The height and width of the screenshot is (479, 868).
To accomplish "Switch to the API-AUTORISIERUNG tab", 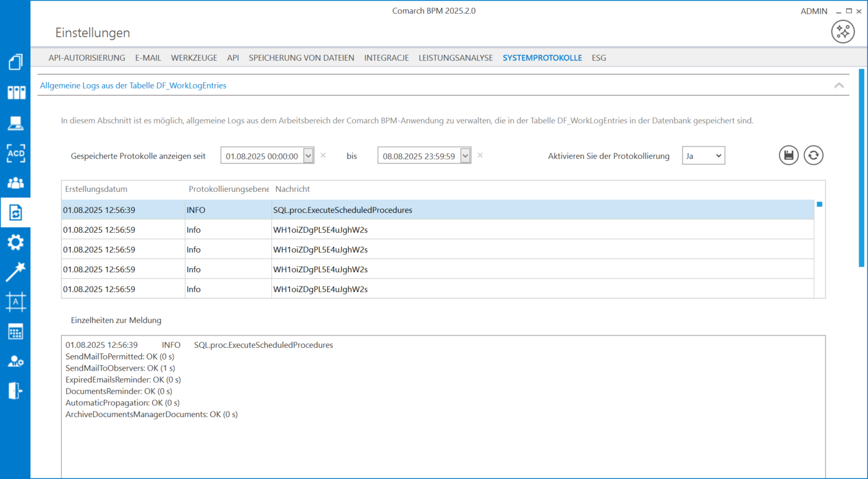I will tap(87, 58).
